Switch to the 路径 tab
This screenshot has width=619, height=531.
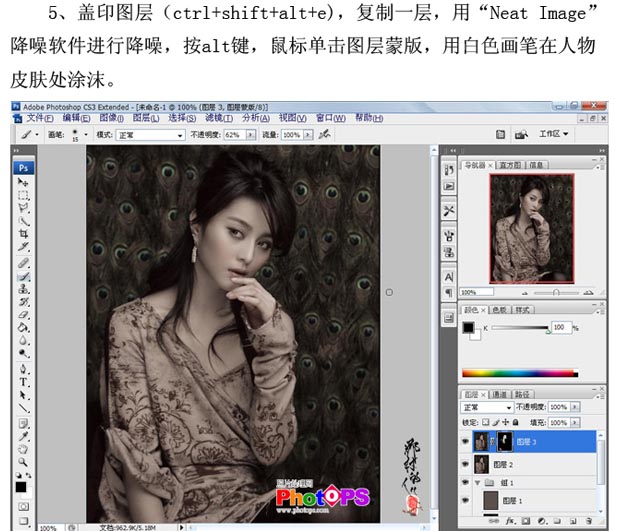(x=522, y=394)
